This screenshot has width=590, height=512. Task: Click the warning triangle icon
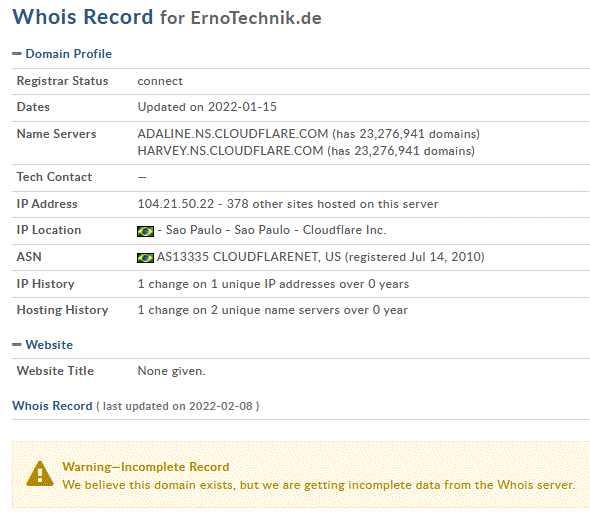[x=40, y=474]
